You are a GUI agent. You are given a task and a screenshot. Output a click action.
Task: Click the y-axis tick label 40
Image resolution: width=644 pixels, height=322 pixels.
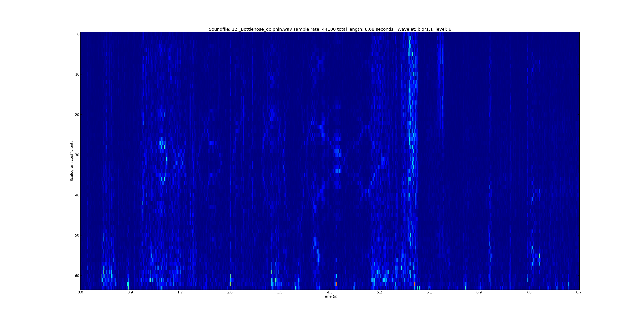click(77, 195)
